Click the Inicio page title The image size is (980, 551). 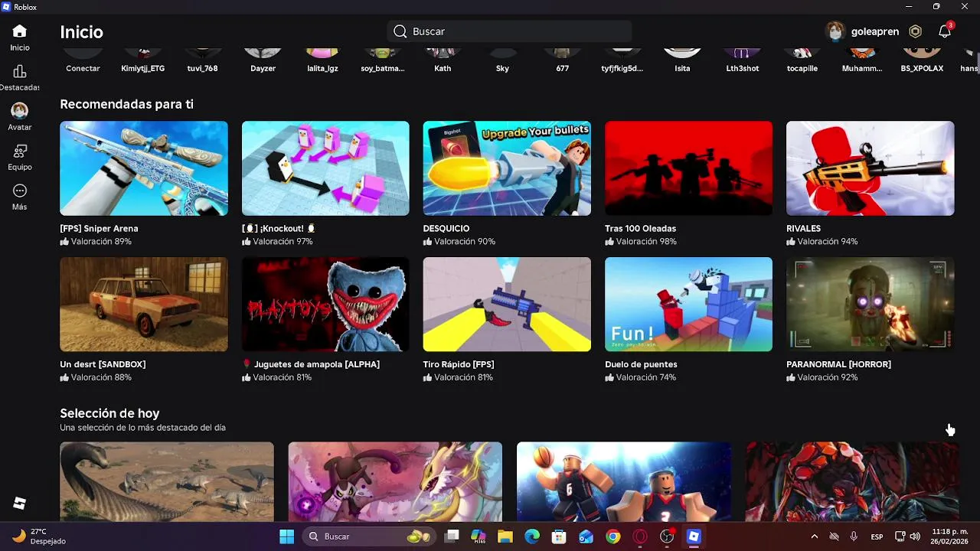pyautogui.click(x=81, y=32)
